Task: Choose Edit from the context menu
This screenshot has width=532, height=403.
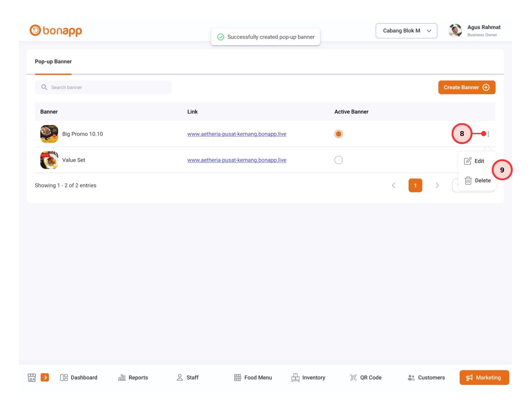Action: click(x=474, y=161)
